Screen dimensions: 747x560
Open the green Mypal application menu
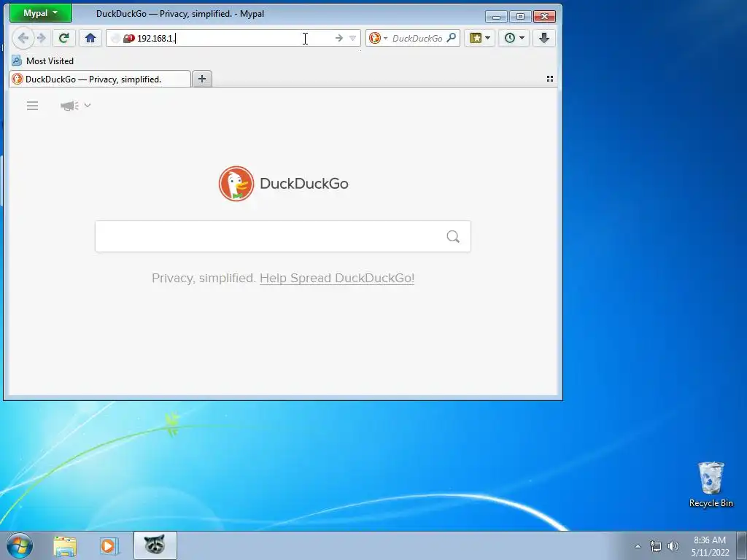41,13
